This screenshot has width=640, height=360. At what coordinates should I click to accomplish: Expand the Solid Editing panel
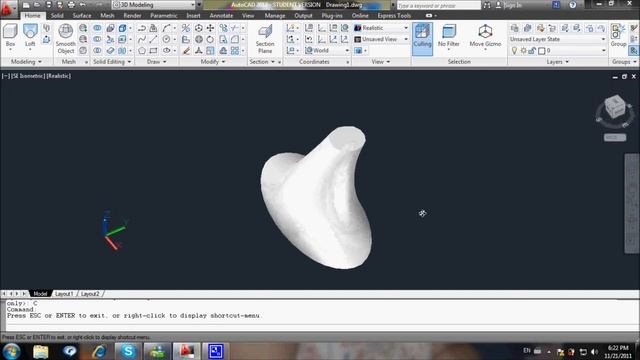point(112,62)
